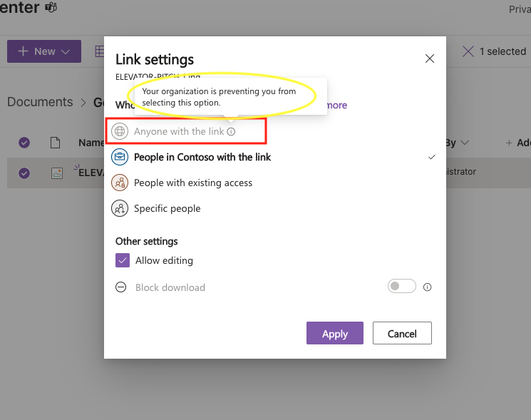Image resolution: width=531 pixels, height=420 pixels.
Task: Click the globe icon for Anyone with link
Action: 120,131
